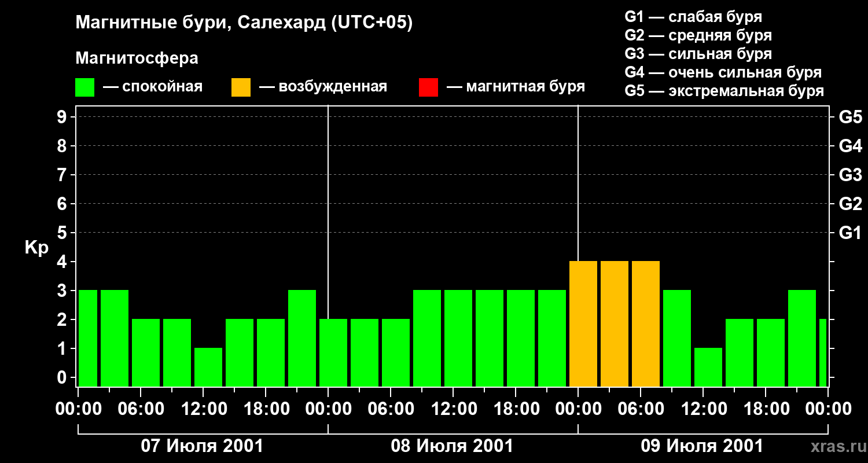Click the '00:00' label at the chart's right end
Viewport: 868px width, 463px height.
(x=828, y=409)
